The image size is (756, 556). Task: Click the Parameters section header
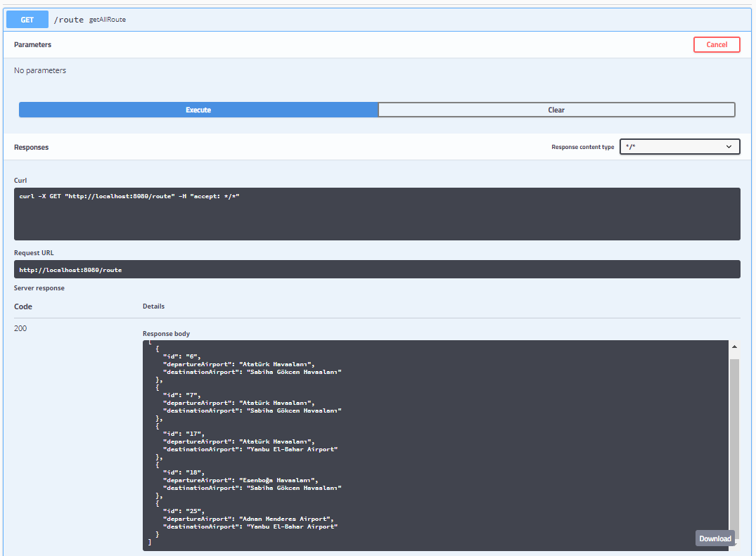click(31, 44)
